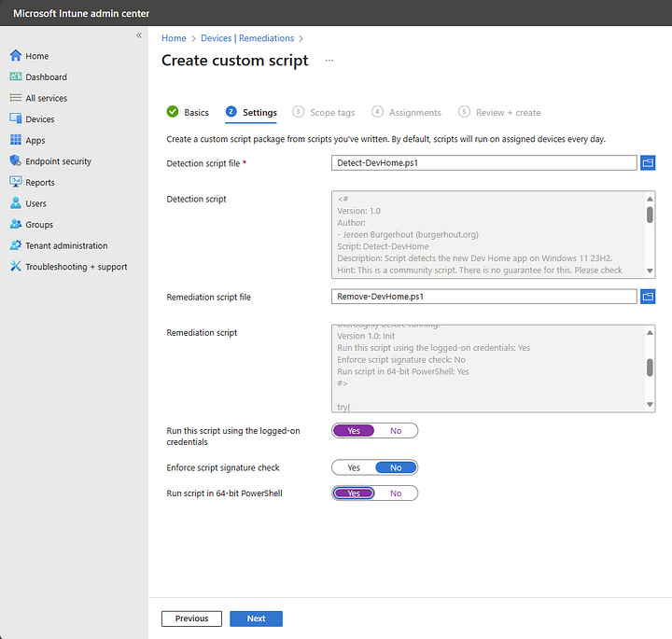Browse for remediation script file folder icon

point(648,297)
